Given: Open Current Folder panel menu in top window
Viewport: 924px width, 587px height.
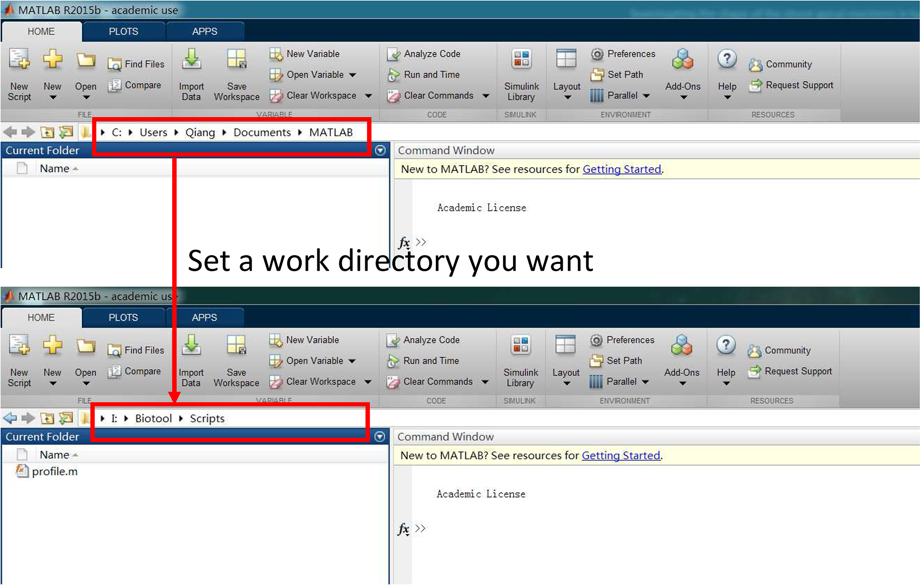Looking at the screenshot, I should point(380,150).
